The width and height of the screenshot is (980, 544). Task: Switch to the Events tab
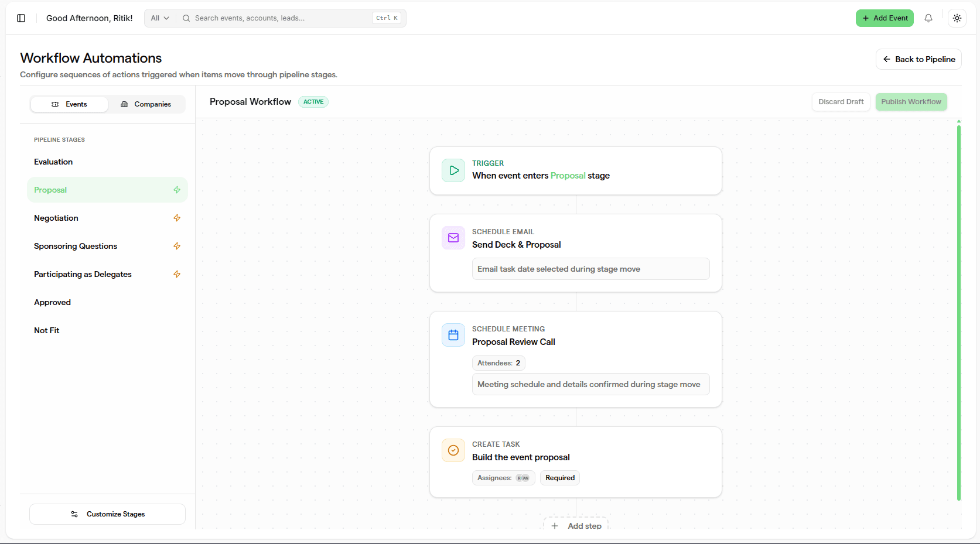click(x=69, y=104)
